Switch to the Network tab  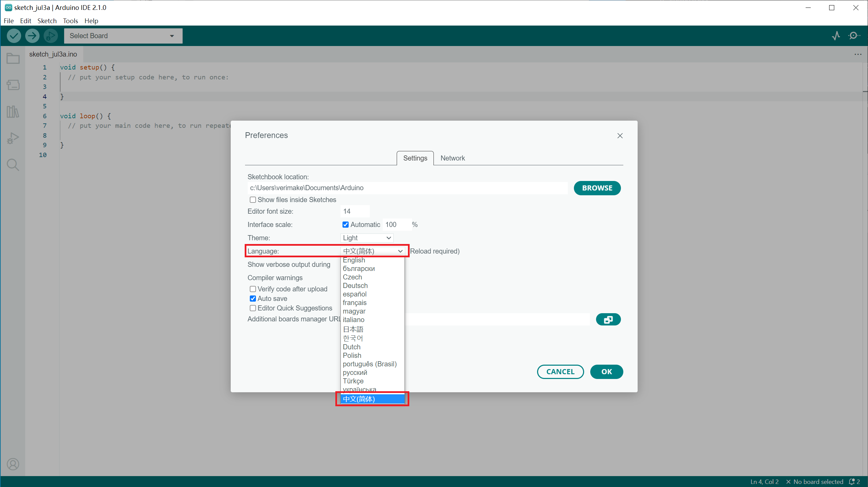(452, 158)
